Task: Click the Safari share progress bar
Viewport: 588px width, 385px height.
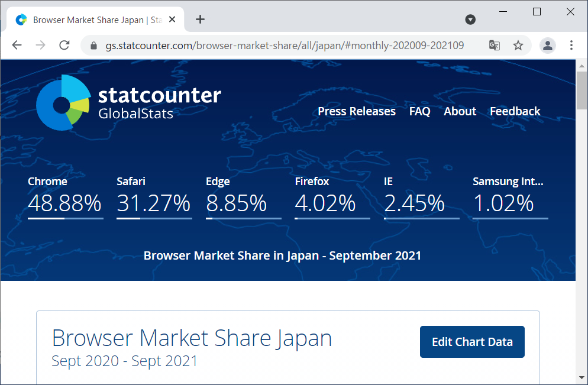Action: click(x=154, y=218)
